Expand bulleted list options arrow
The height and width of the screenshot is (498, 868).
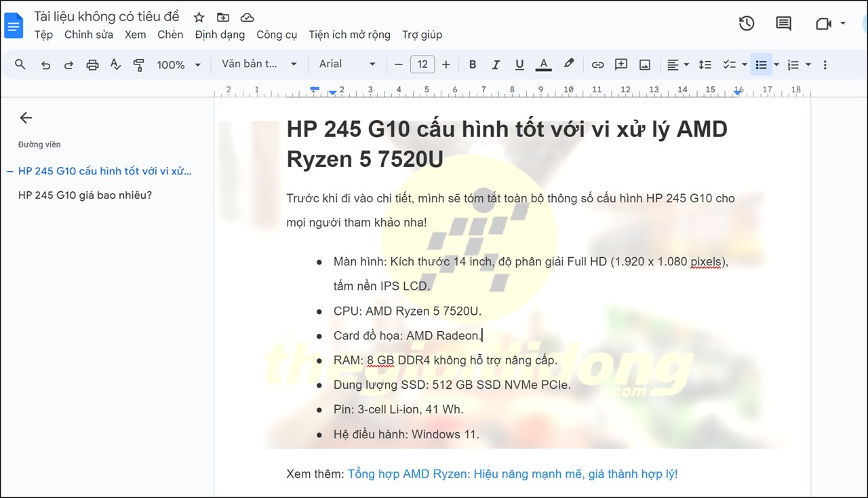776,64
